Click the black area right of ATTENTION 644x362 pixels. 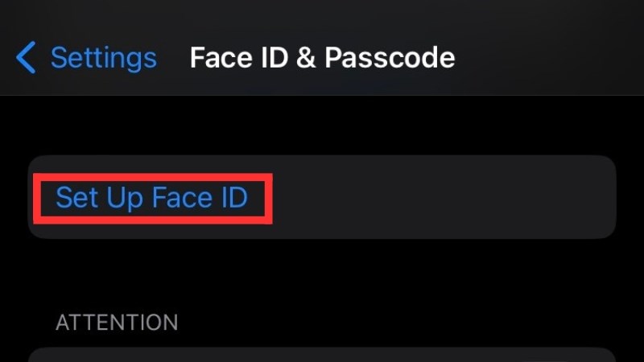pyautogui.click(x=402, y=323)
